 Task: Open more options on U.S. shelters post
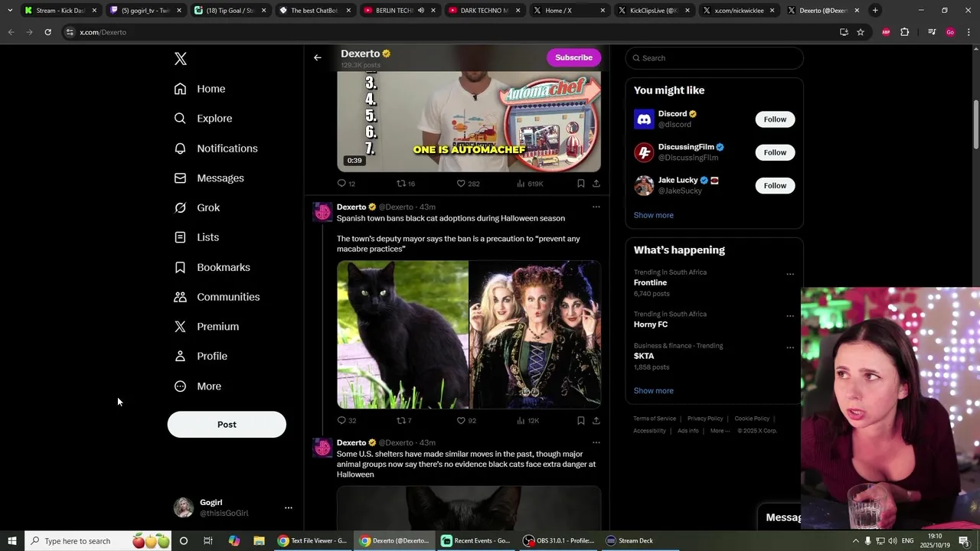pos(596,442)
